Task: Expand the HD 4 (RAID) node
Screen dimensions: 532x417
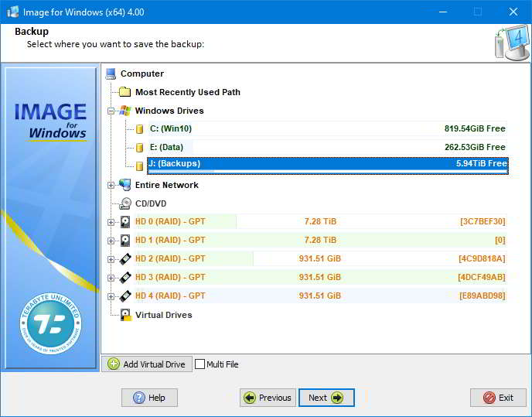Action: click(x=111, y=296)
